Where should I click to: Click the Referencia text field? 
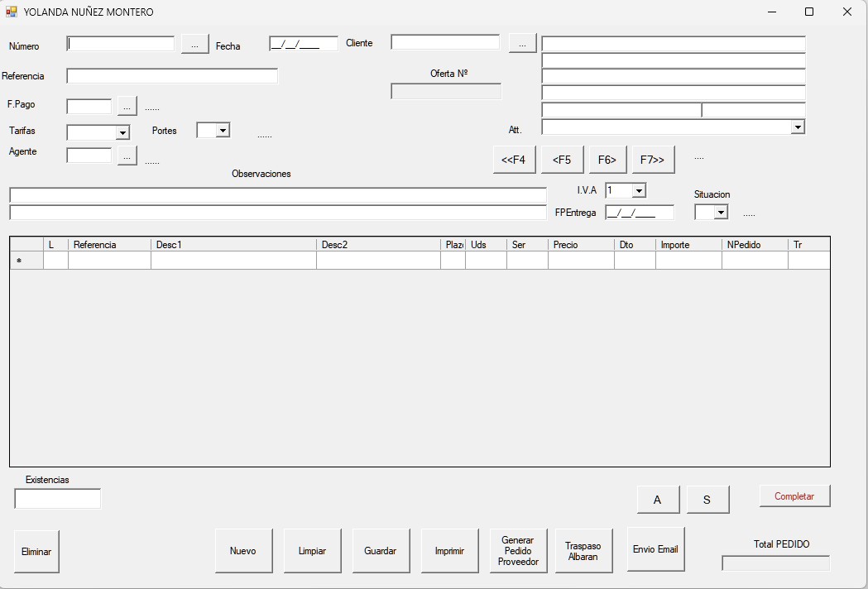coord(172,76)
